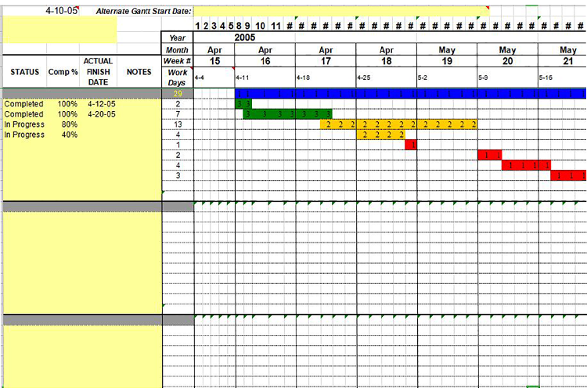Select the 29 total work days cell
This screenshot has height=392, width=587.
(178, 94)
